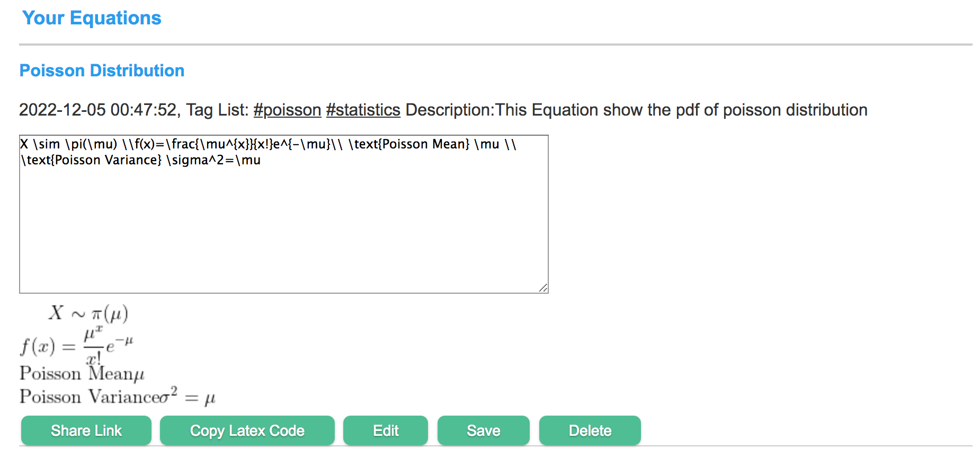980x457 pixels.
Task: Save the equation
Action: (x=484, y=430)
